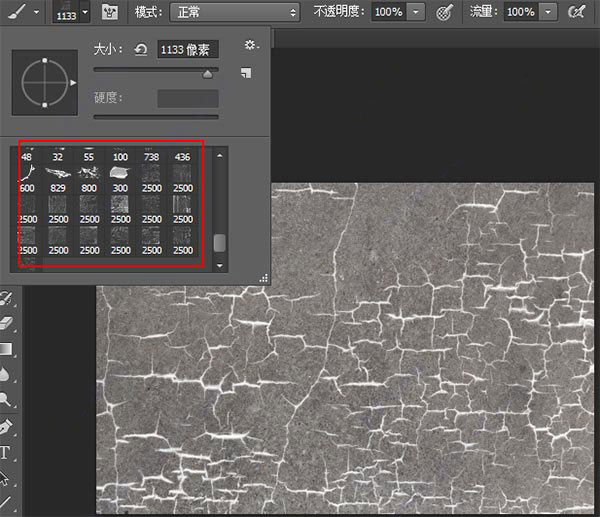Select the Horizontal Type tool
This screenshot has width=600, height=517.
click(x=6, y=453)
